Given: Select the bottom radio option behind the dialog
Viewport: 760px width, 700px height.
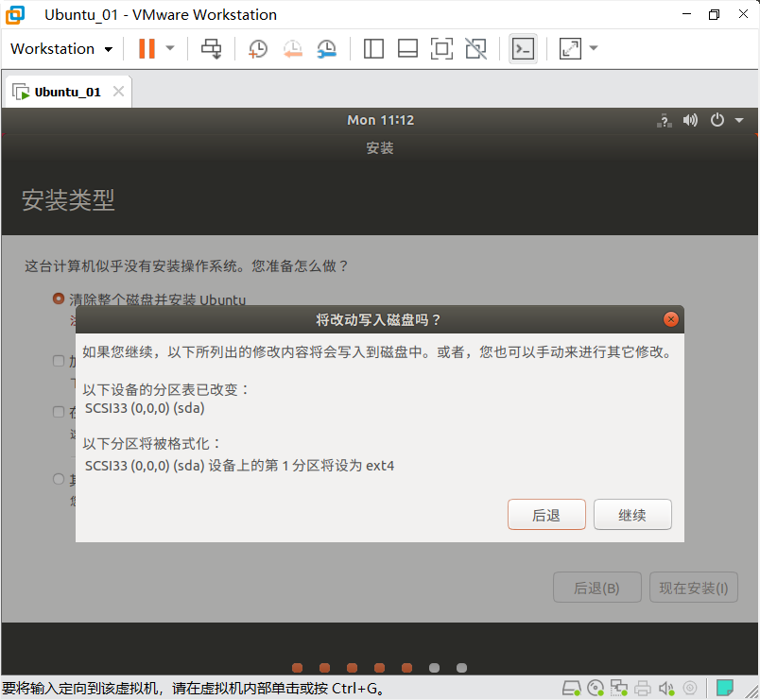Looking at the screenshot, I should pos(59,479).
